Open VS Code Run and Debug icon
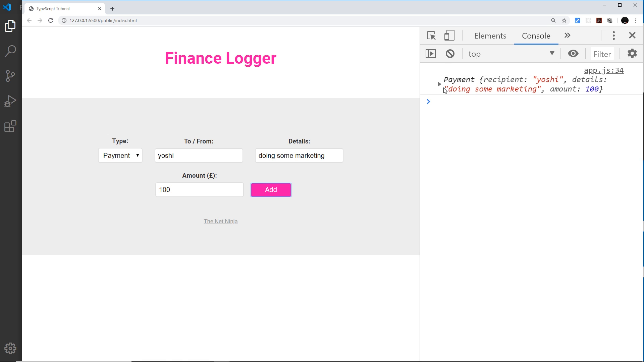The height and width of the screenshot is (362, 644). click(10, 101)
